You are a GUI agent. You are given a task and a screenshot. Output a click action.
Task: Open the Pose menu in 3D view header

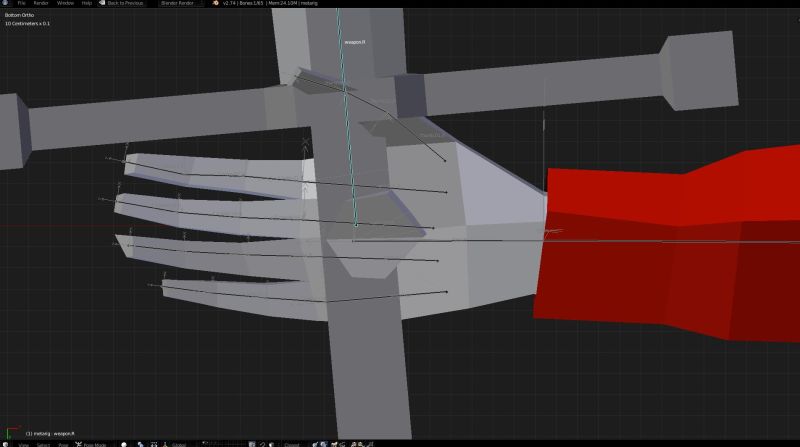[63, 445]
